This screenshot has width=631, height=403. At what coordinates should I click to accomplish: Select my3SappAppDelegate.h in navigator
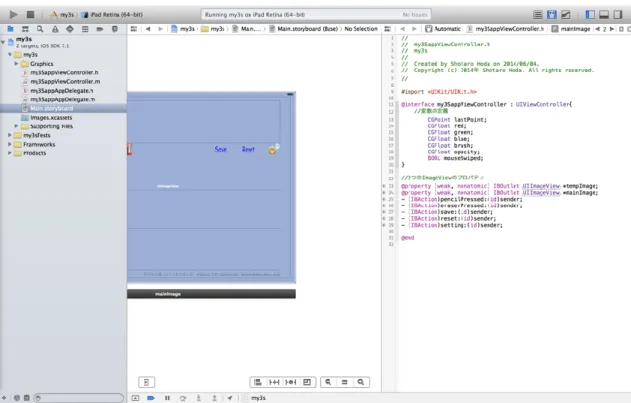pos(63,91)
